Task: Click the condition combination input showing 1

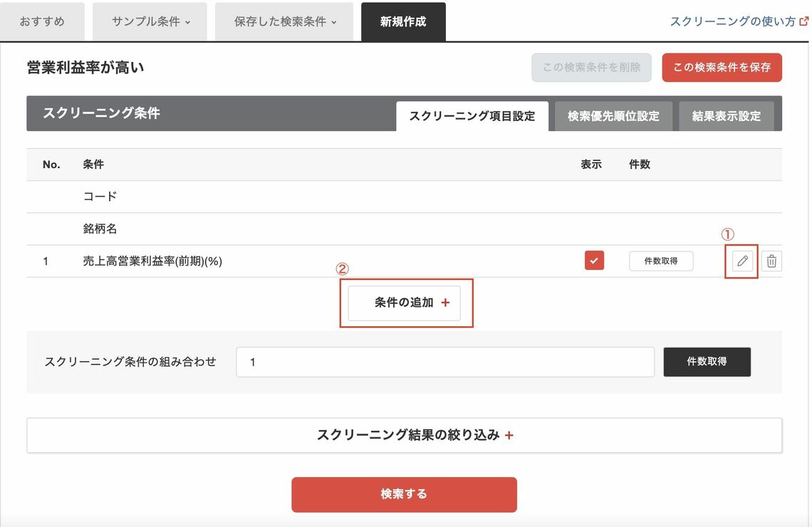Action: pyautogui.click(x=445, y=362)
